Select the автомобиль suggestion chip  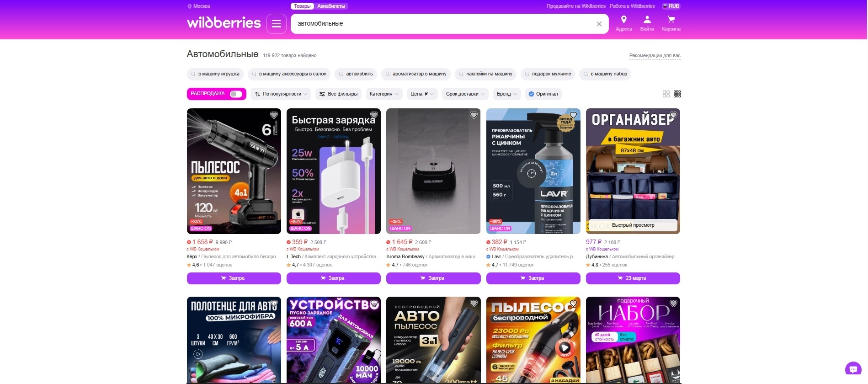pyautogui.click(x=356, y=74)
